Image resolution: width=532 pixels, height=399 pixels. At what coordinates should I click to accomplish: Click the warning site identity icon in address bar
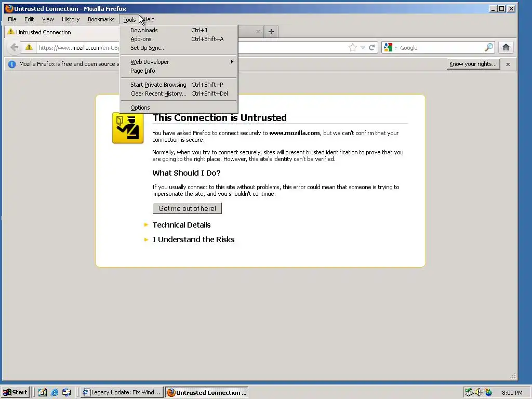click(29, 47)
